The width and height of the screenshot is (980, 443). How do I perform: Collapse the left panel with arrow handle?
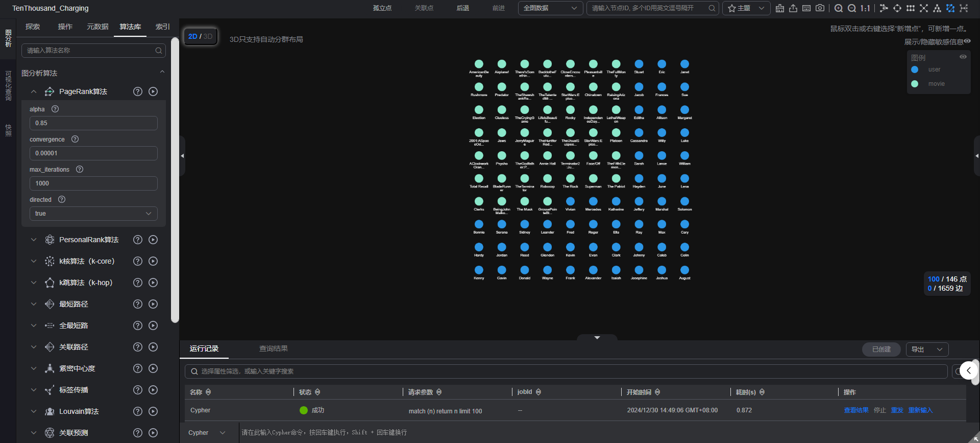pos(182,156)
